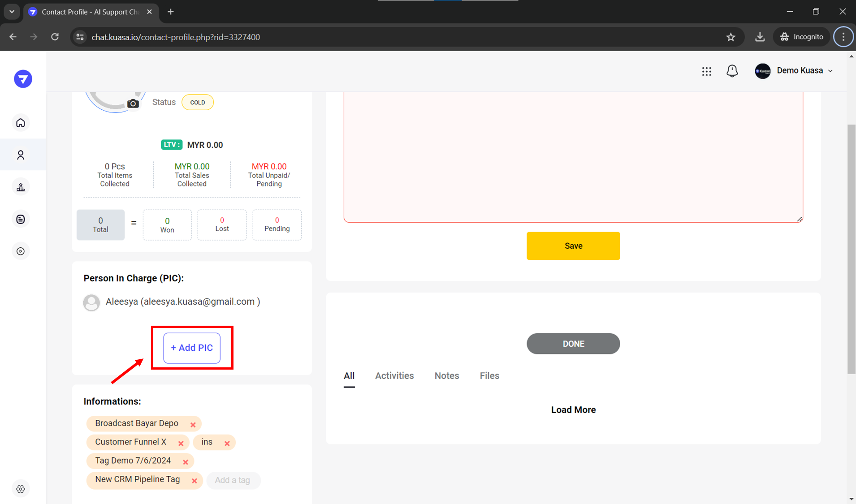Remove the Broadcast Bayar Depo tag

(x=193, y=425)
